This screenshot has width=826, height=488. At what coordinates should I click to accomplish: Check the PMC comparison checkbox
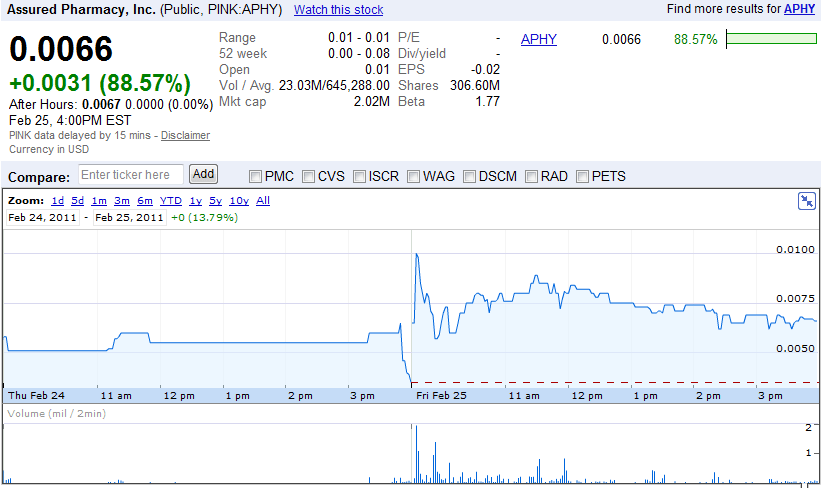(256, 177)
